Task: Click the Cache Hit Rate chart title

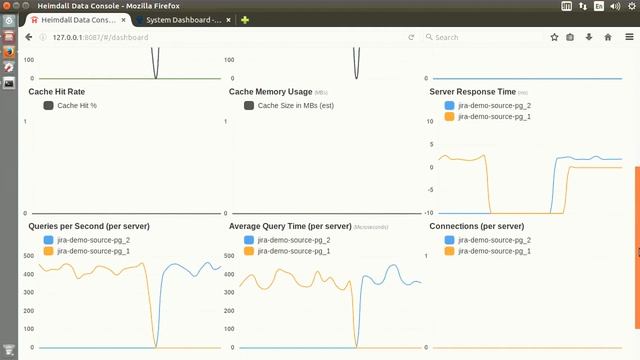Action: 57,92
